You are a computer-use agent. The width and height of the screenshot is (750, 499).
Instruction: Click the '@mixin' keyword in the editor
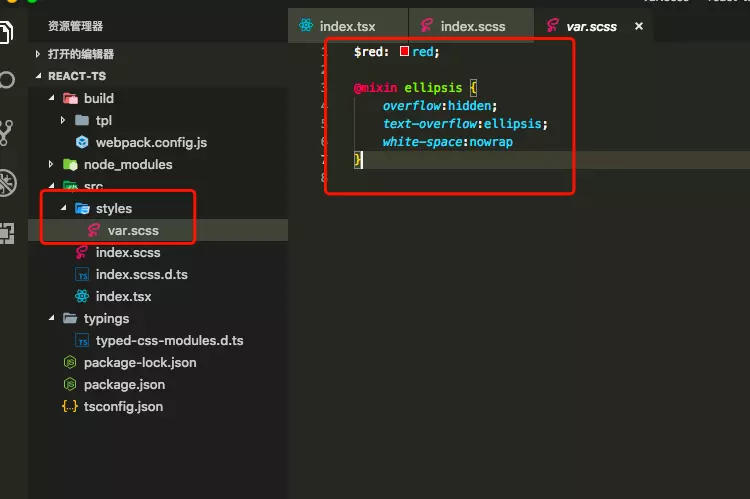point(375,88)
